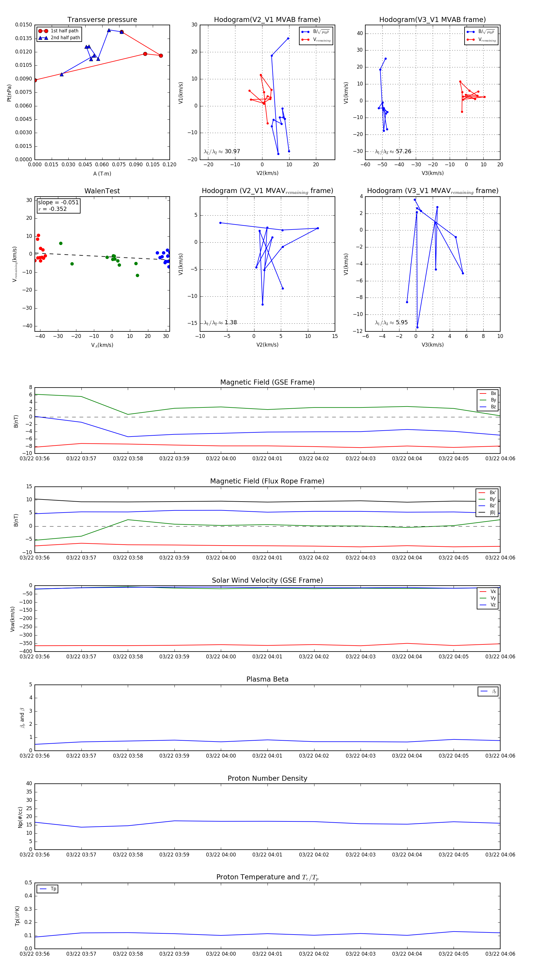The height and width of the screenshot is (980, 535).
Task: Select the Vy legend entry
Action: click(488, 598)
